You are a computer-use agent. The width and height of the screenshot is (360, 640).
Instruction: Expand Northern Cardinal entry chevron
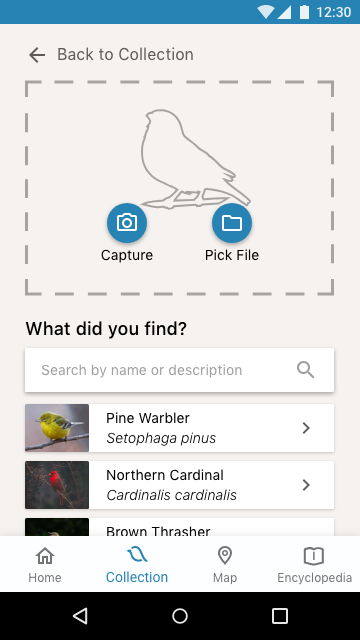tap(306, 485)
